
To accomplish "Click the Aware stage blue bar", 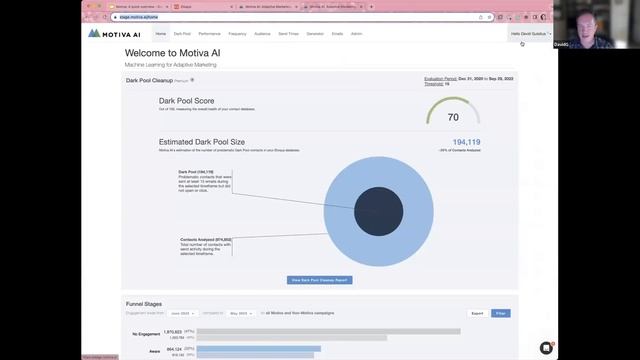I will (x=259, y=349).
